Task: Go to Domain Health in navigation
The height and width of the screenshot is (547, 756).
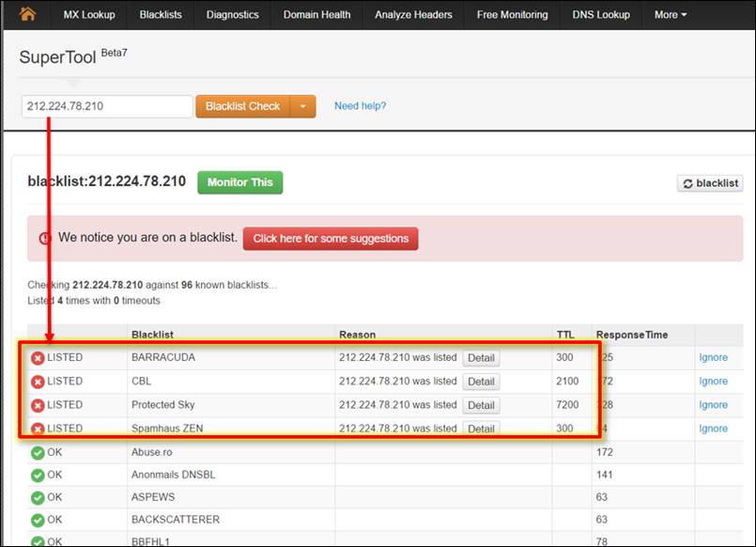Action: click(x=318, y=15)
